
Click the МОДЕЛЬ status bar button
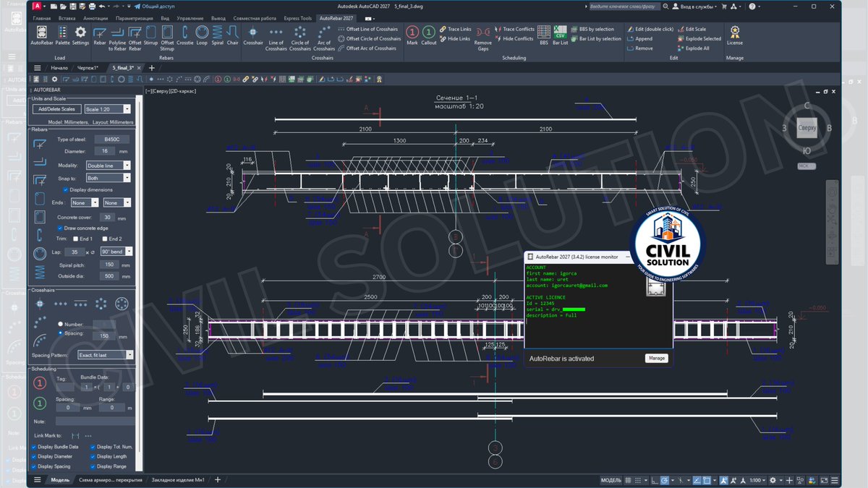pyautogui.click(x=611, y=480)
